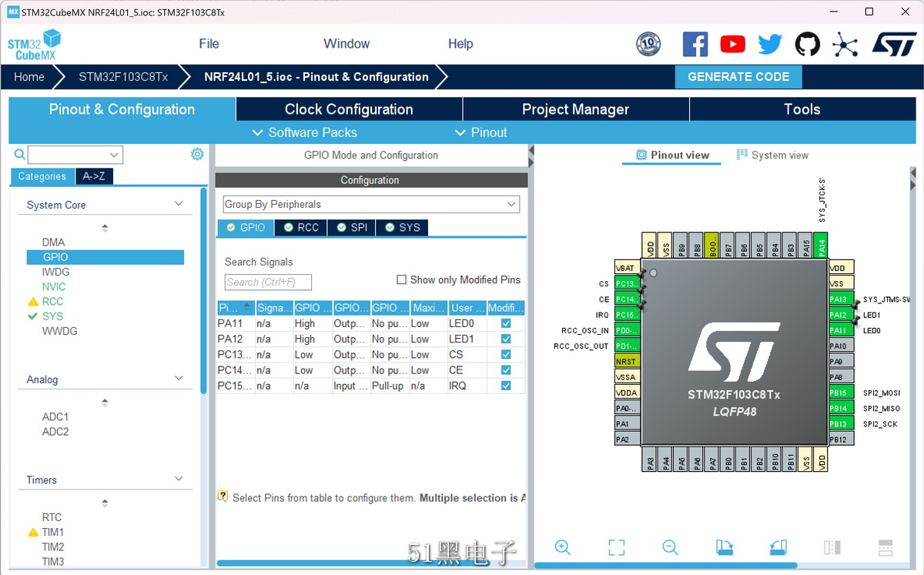The height and width of the screenshot is (575, 924).
Task: Go to Home in the breadcrumb
Action: 29,77
